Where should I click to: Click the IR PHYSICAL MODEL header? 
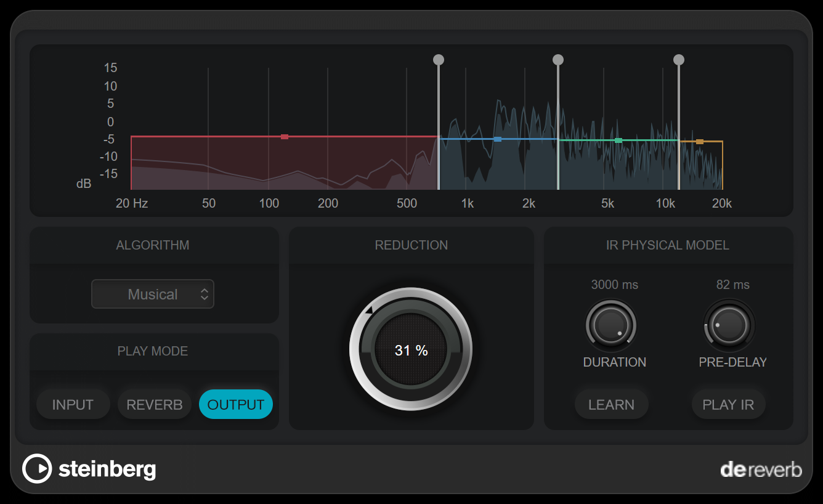668,245
